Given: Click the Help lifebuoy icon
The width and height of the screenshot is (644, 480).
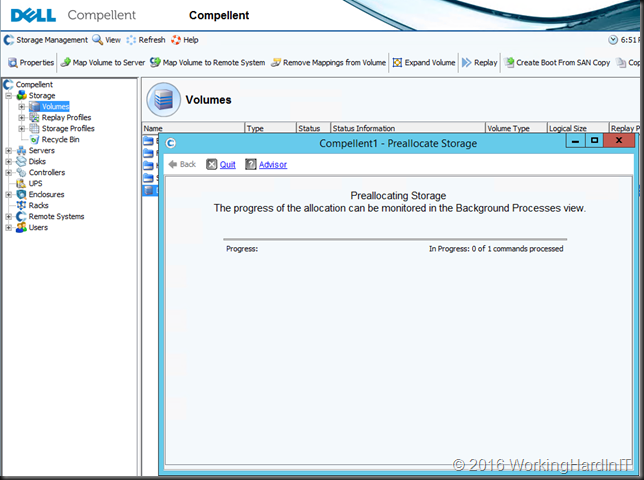Looking at the screenshot, I should (x=176, y=40).
